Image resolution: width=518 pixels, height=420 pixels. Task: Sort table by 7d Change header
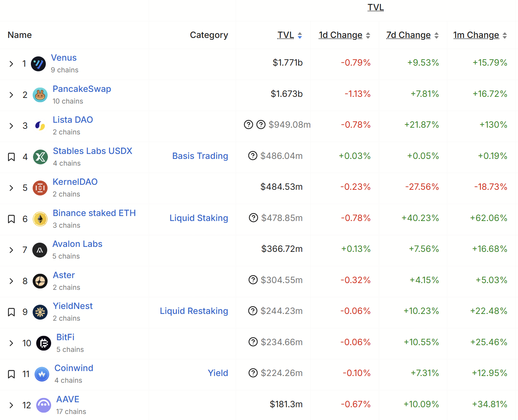pos(413,35)
